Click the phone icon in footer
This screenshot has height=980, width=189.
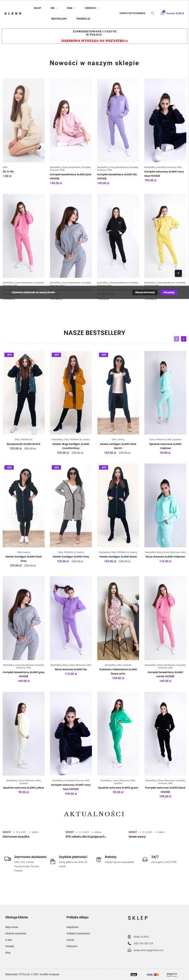pyautogui.click(x=130, y=943)
